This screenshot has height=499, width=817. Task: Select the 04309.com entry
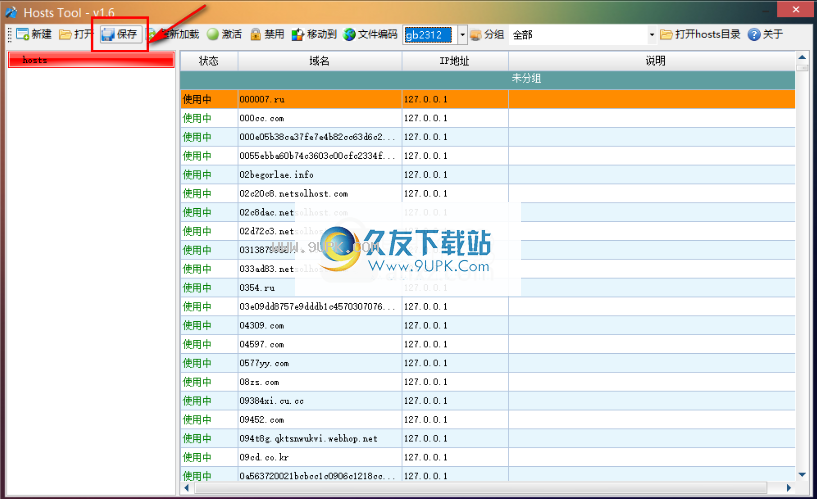click(488, 325)
